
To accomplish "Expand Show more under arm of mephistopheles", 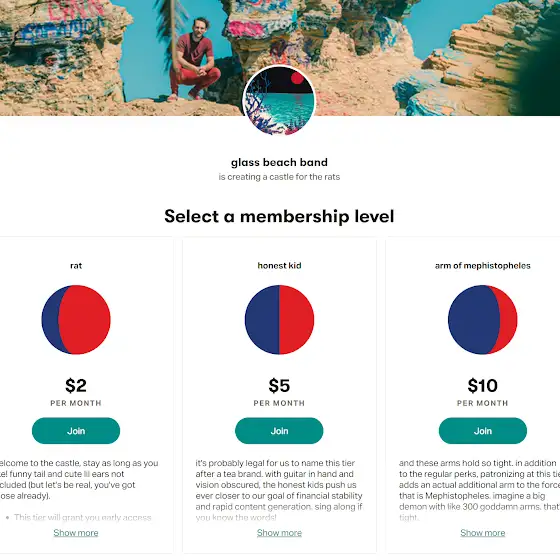I will click(482, 533).
